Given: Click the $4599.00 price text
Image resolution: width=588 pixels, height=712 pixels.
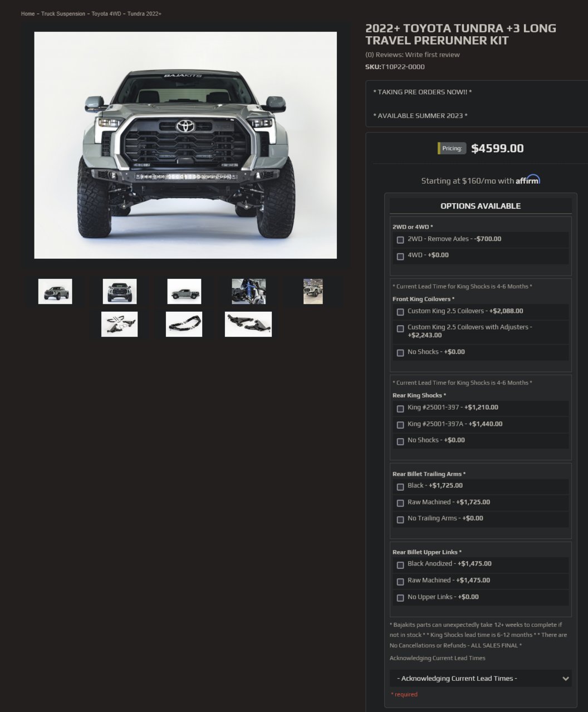Looking at the screenshot, I should [x=497, y=148].
